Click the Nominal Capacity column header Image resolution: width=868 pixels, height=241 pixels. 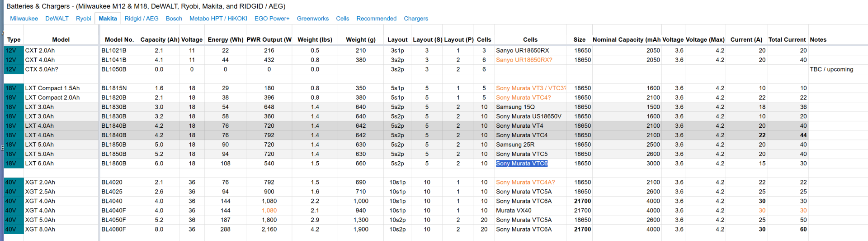[x=626, y=40]
